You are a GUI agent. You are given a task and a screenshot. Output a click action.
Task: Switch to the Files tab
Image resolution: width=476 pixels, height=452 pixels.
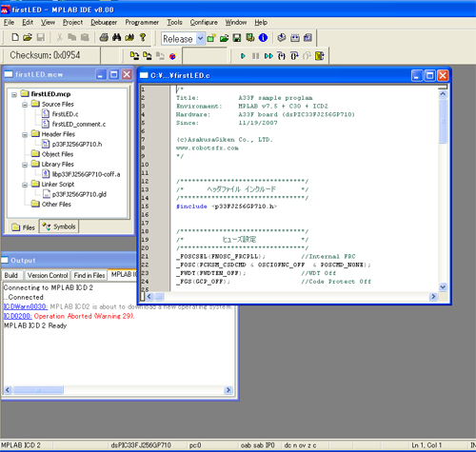pyautogui.click(x=23, y=227)
